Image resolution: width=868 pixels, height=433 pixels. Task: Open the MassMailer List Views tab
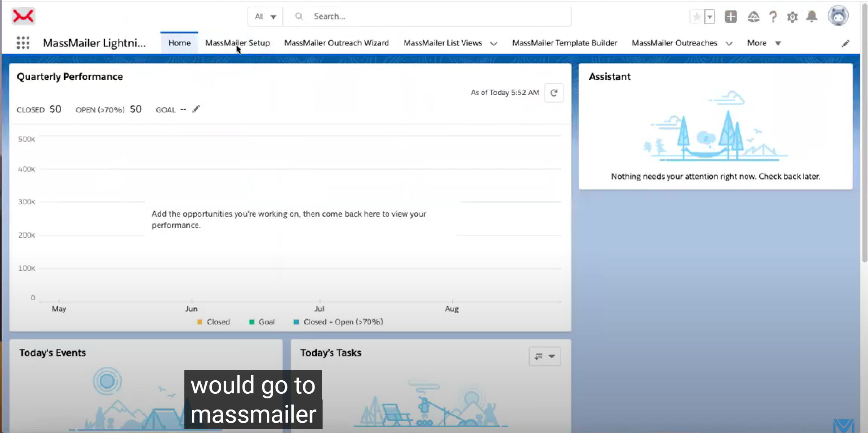point(443,43)
